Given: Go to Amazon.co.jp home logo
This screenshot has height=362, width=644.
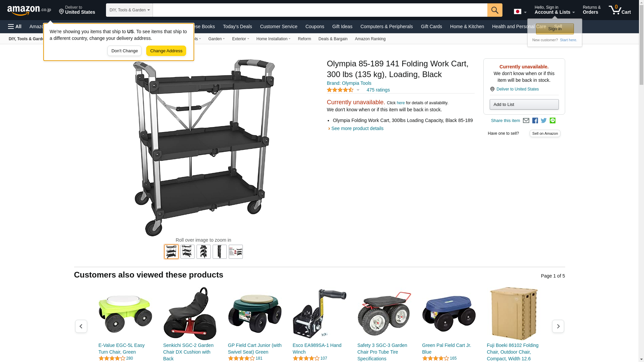Looking at the screenshot, I should coord(29,10).
